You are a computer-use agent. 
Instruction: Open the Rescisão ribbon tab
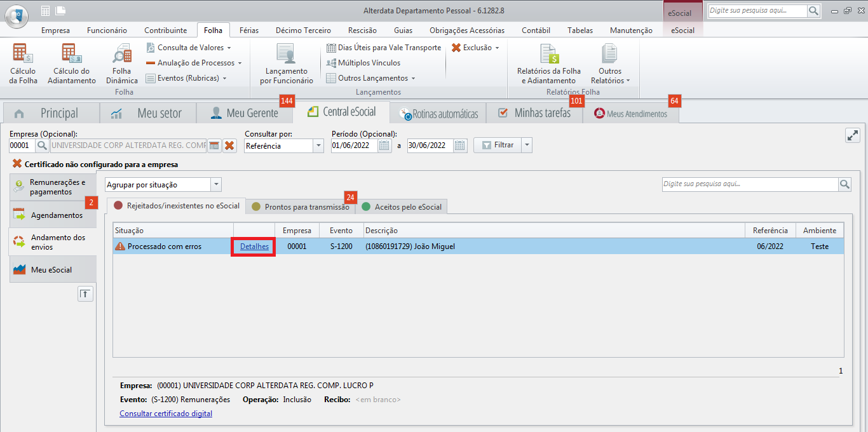pyautogui.click(x=362, y=30)
